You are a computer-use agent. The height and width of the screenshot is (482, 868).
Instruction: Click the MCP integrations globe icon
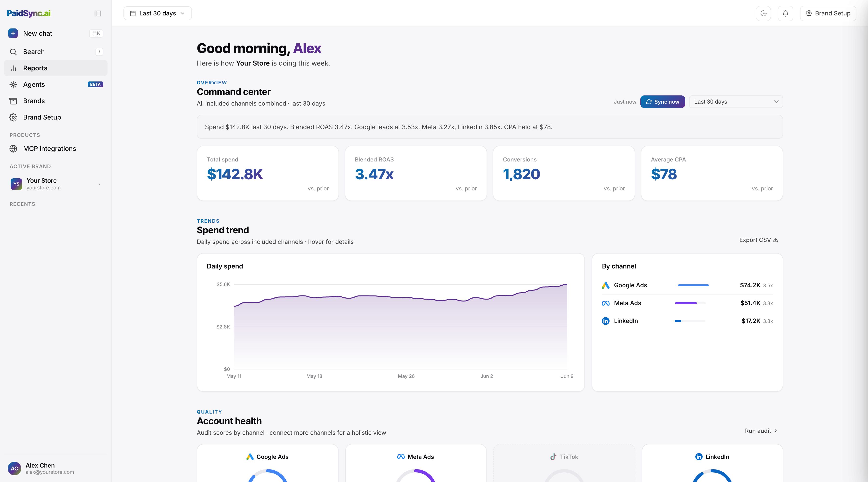13,148
